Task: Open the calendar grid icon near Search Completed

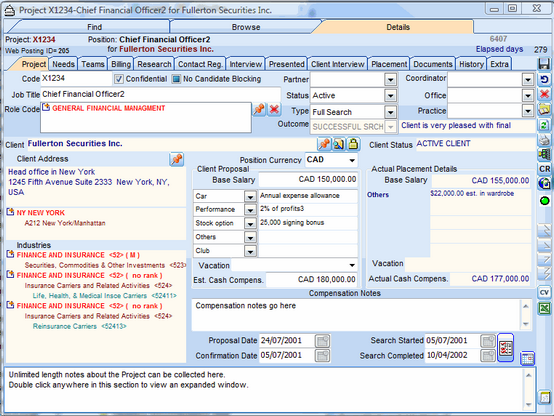Action: [x=527, y=358]
